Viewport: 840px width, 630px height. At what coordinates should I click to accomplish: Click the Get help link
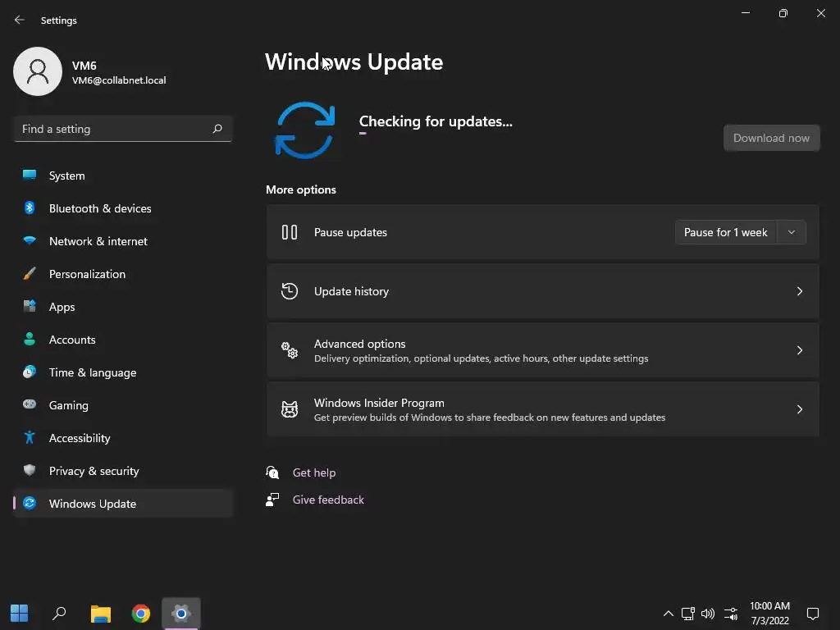314,472
